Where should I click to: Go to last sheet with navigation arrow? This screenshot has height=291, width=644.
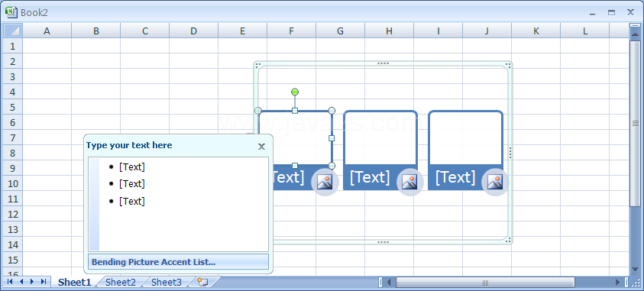pyautogui.click(x=43, y=282)
